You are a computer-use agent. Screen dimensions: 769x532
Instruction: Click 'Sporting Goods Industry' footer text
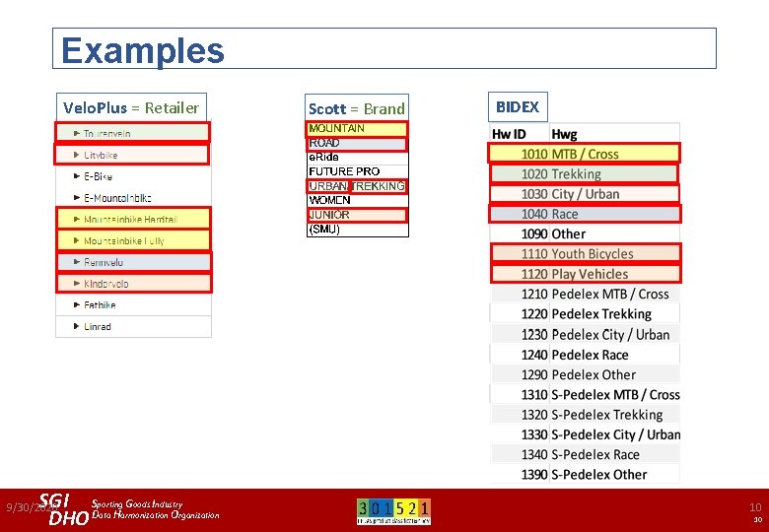coord(137,503)
